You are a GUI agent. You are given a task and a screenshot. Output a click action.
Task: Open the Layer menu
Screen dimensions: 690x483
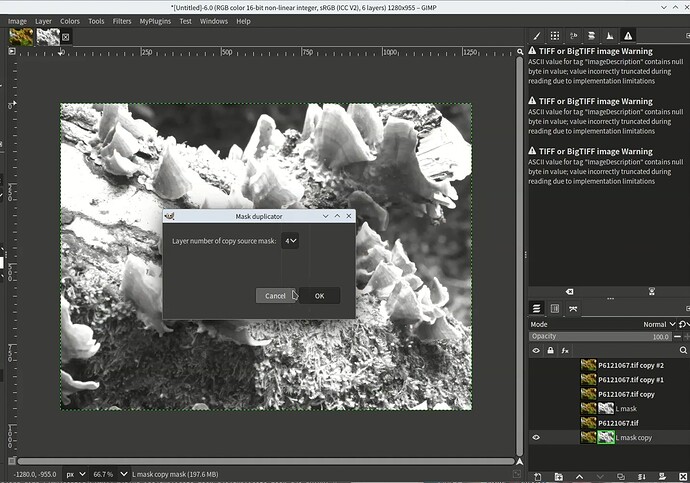[x=43, y=21]
